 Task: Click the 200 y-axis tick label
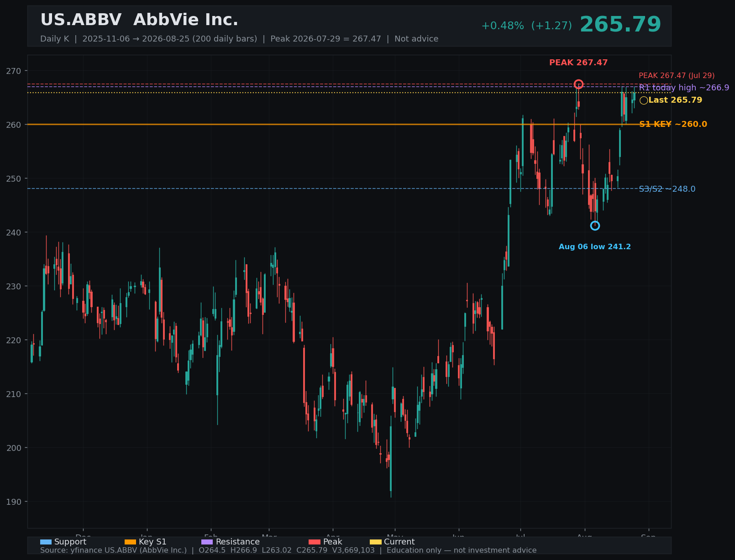[x=14, y=448]
